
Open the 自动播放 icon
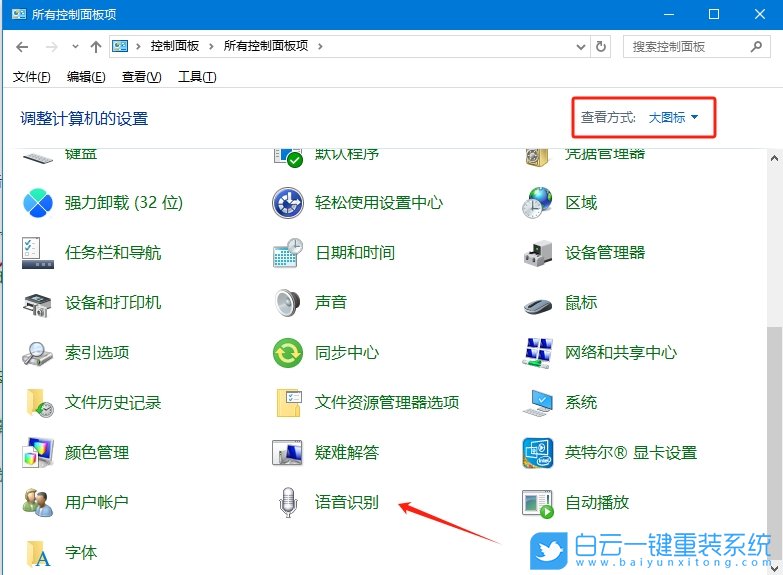(537, 504)
